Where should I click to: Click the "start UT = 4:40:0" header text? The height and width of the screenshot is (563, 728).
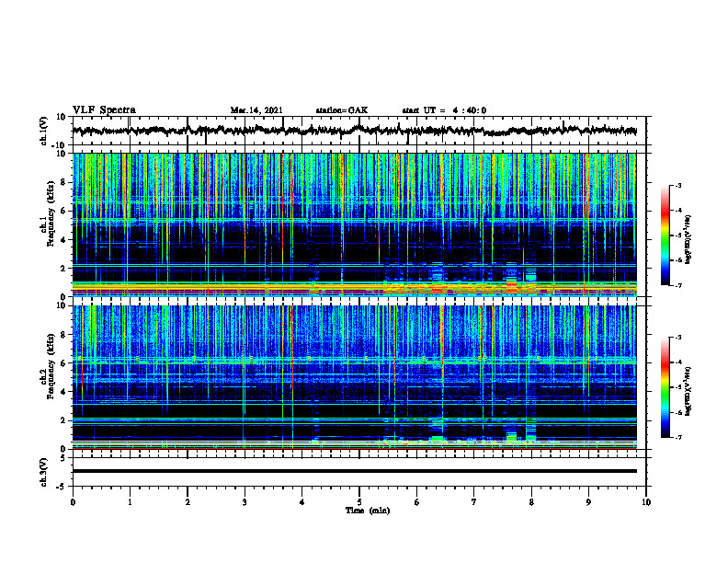[x=444, y=110]
